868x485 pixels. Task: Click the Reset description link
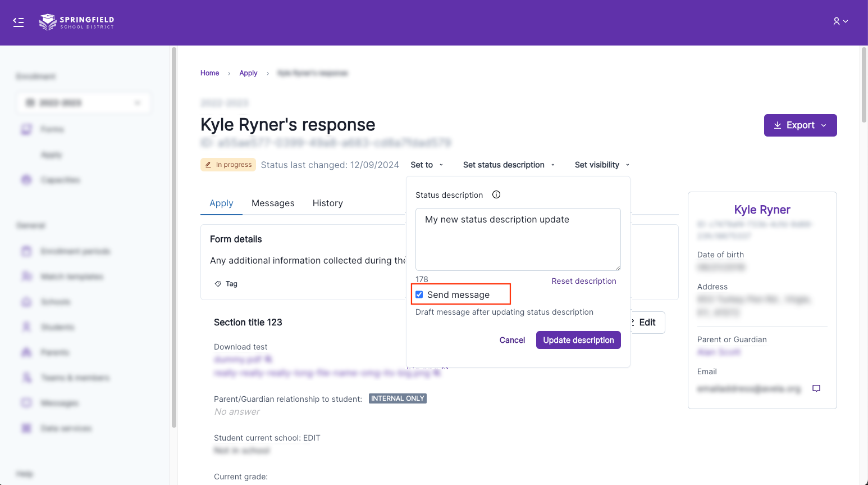coord(583,281)
